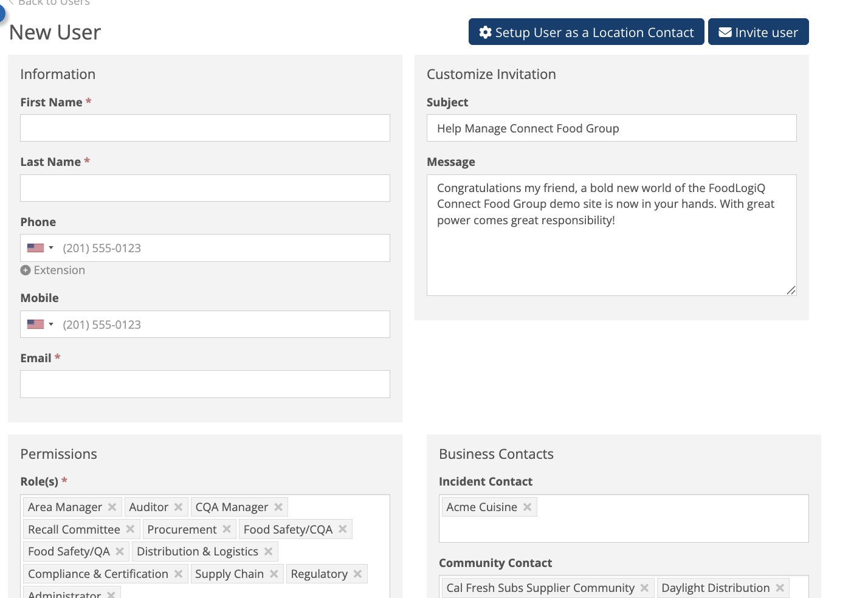Remove Supply Chain role tag
This screenshot has width=868, height=598.
(274, 574)
